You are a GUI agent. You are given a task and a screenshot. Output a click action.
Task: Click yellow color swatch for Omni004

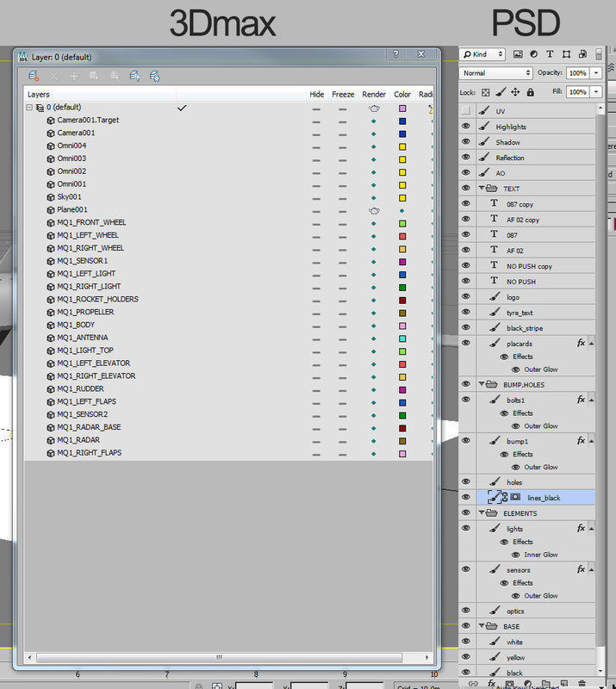point(402,146)
